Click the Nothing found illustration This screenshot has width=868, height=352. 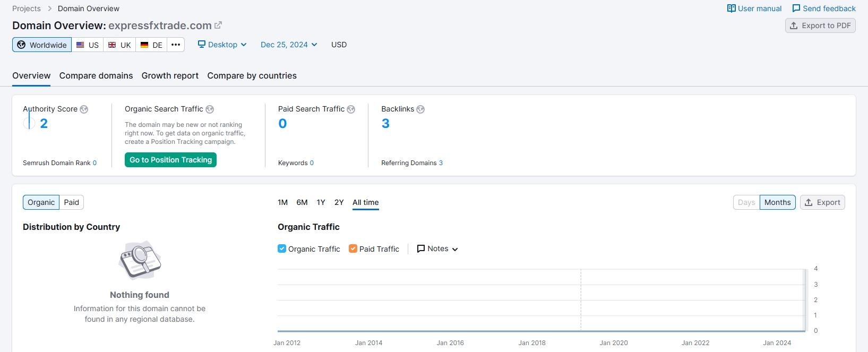click(x=140, y=260)
